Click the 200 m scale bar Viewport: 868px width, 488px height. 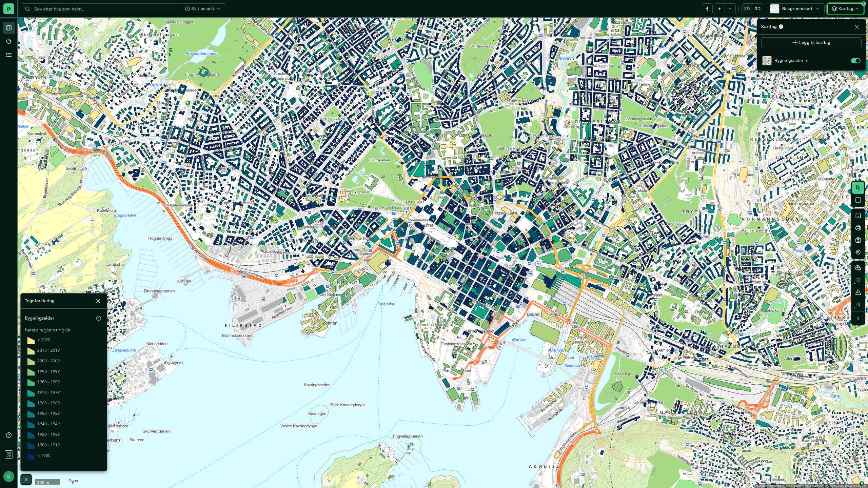[x=47, y=482]
